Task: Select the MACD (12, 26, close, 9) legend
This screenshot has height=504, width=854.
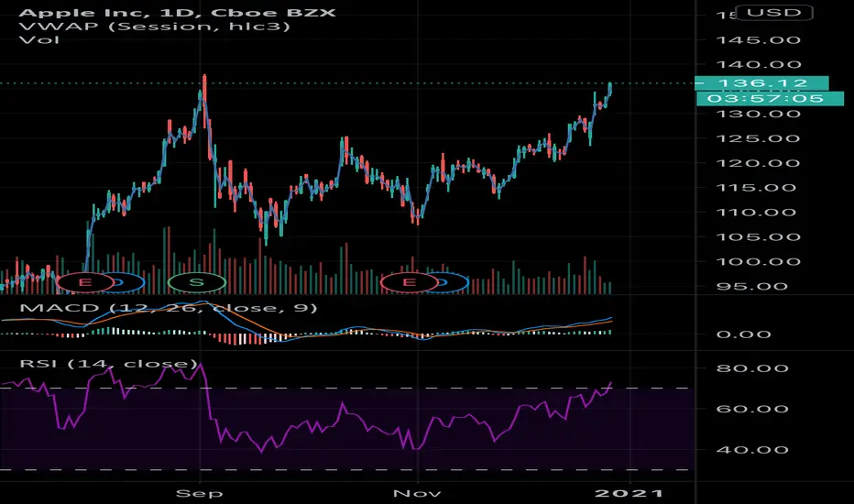Action: pyautogui.click(x=169, y=308)
